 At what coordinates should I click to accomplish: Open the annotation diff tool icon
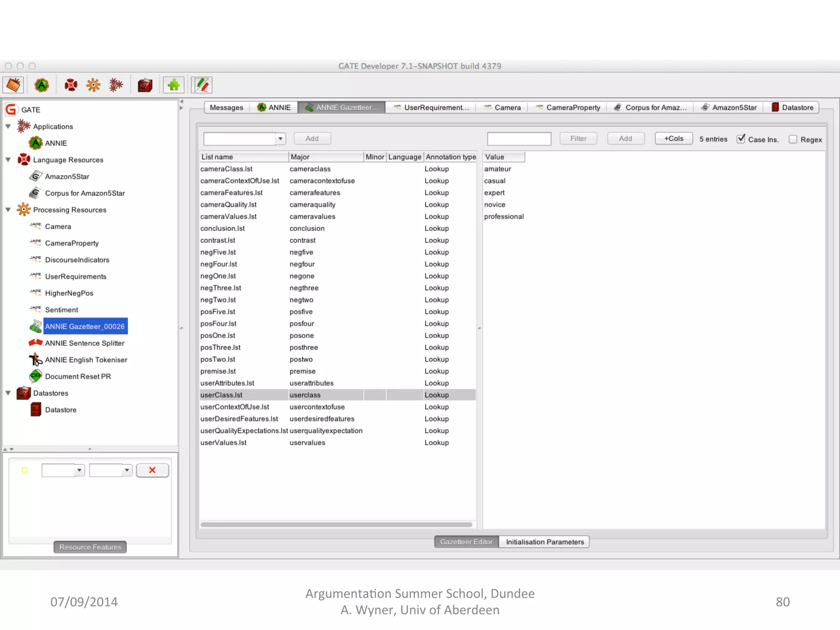click(x=201, y=85)
